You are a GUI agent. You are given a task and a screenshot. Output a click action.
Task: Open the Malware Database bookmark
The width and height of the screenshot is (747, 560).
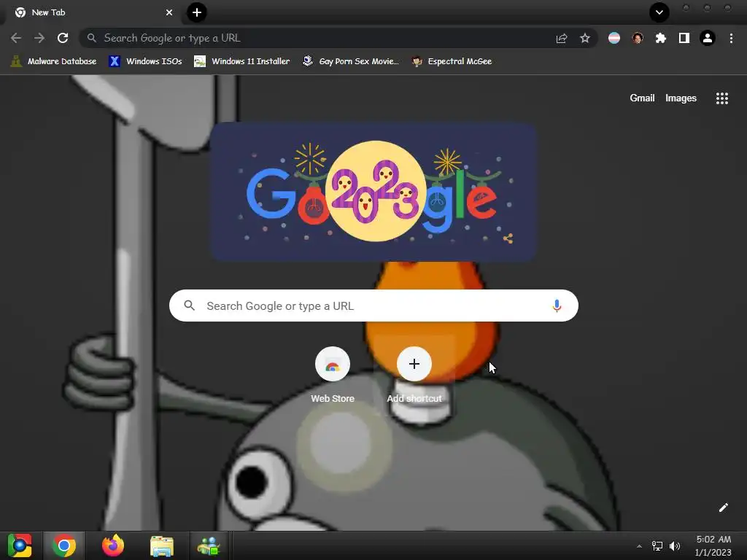tap(53, 61)
